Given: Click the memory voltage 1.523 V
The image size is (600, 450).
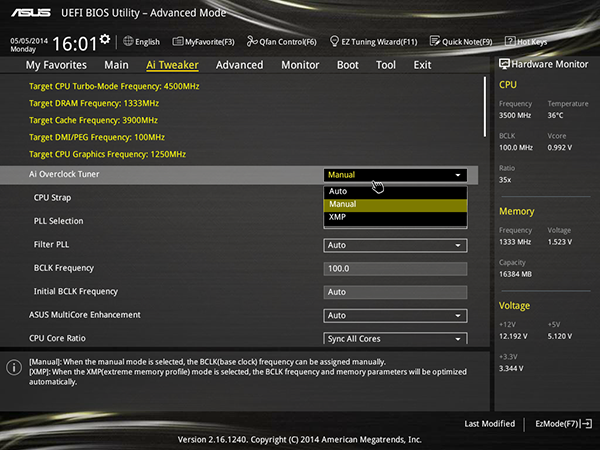Looking at the screenshot, I should (x=559, y=242).
